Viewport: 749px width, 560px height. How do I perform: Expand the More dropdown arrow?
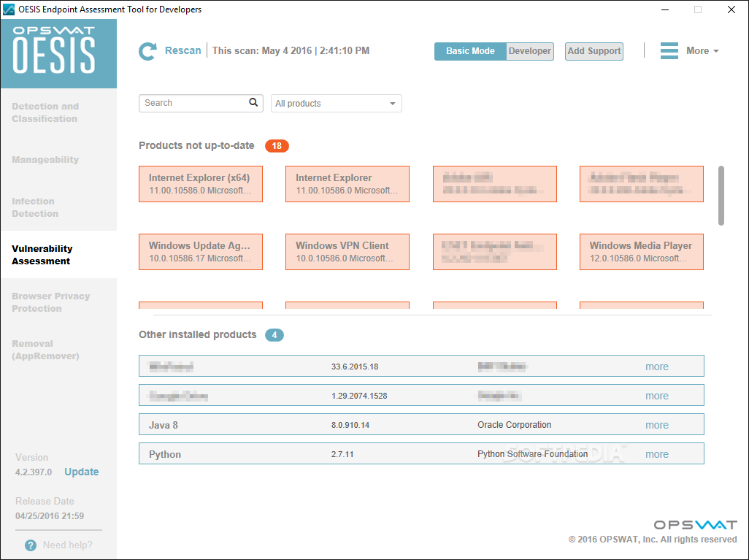[x=715, y=51]
